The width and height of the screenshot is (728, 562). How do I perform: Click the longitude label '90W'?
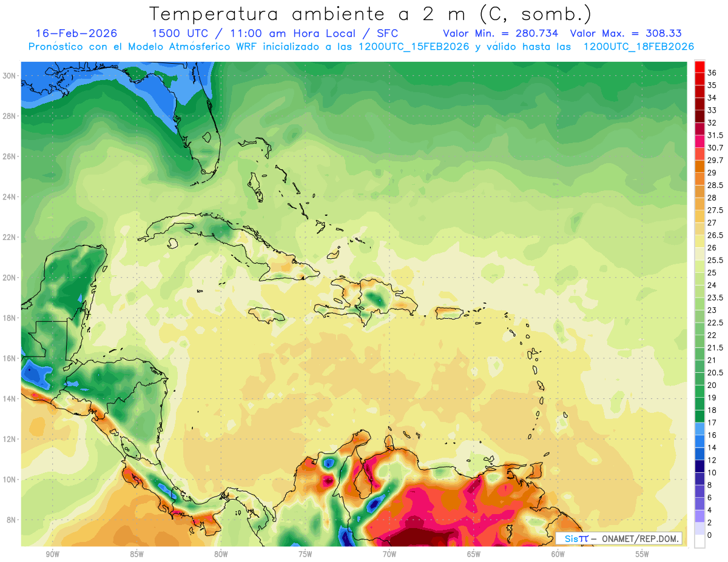click(52, 554)
